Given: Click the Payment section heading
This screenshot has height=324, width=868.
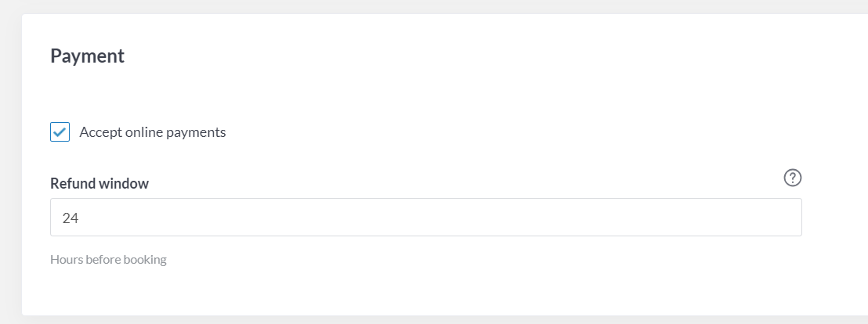Looking at the screenshot, I should 88,56.
